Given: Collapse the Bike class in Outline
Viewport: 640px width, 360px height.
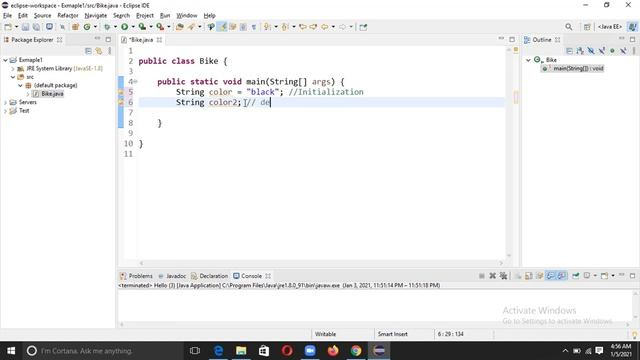Looking at the screenshot, I should [528, 60].
